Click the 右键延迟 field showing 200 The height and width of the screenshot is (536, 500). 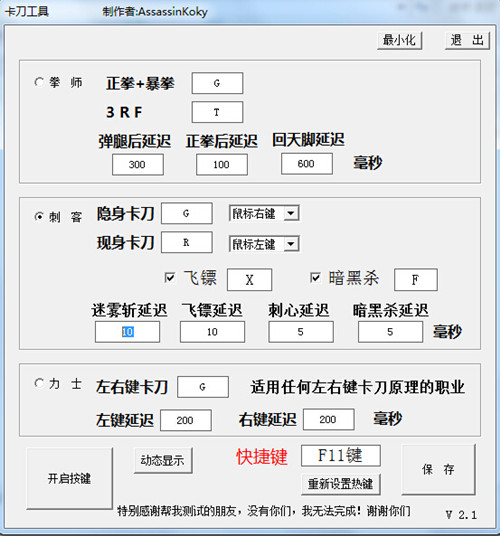tap(328, 419)
